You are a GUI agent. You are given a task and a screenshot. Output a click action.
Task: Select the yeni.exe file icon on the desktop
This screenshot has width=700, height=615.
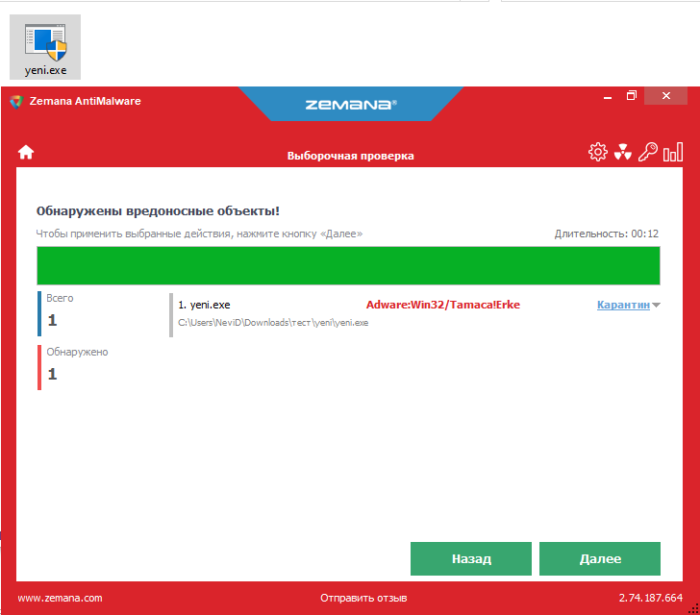pyautogui.click(x=45, y=47)
